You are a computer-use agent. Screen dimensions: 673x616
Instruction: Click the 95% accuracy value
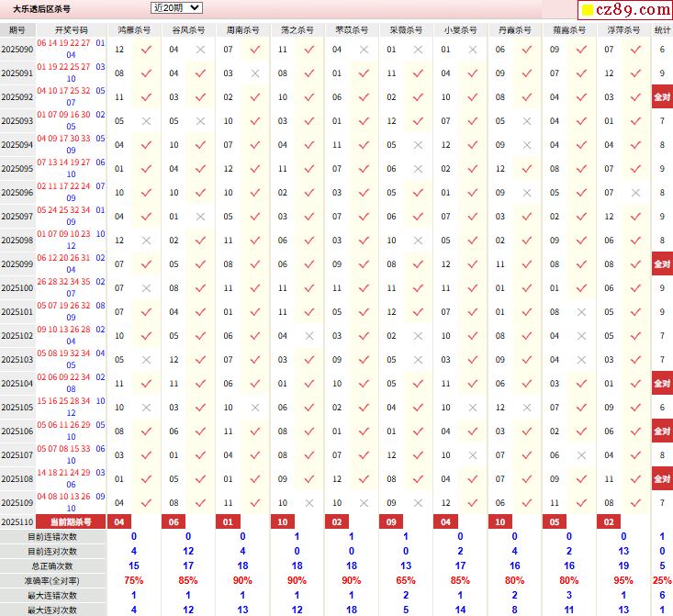(x=623, y=581)
